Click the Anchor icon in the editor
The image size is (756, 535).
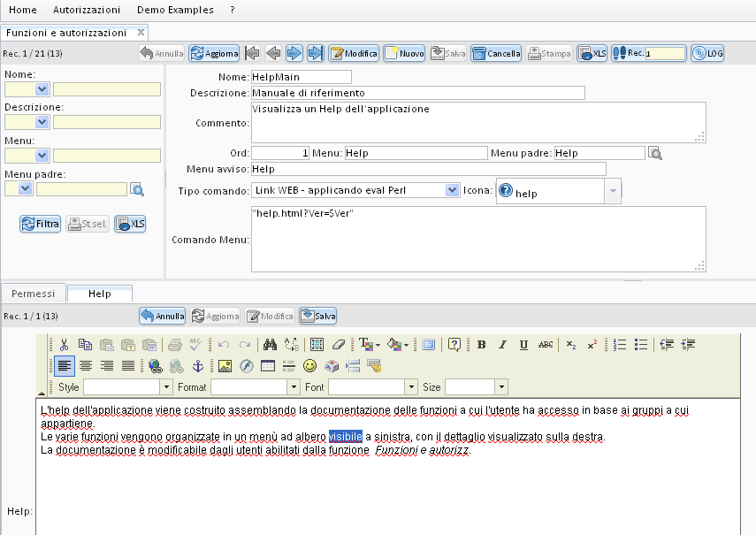(x=198, y=366)
